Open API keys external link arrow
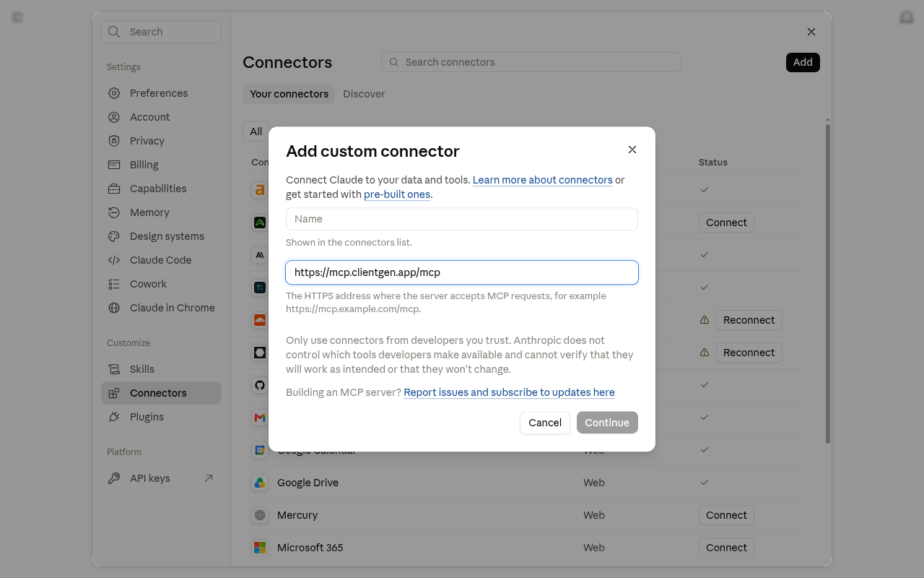Viewport: 924px width, 578px height. 209,478
